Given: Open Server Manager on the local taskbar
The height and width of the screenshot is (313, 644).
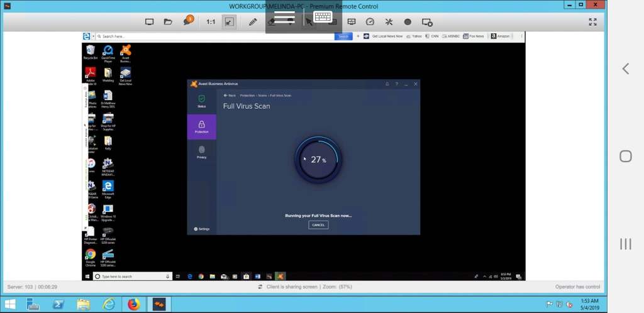Looking at the screenshot, I should [x=33, y=304].
